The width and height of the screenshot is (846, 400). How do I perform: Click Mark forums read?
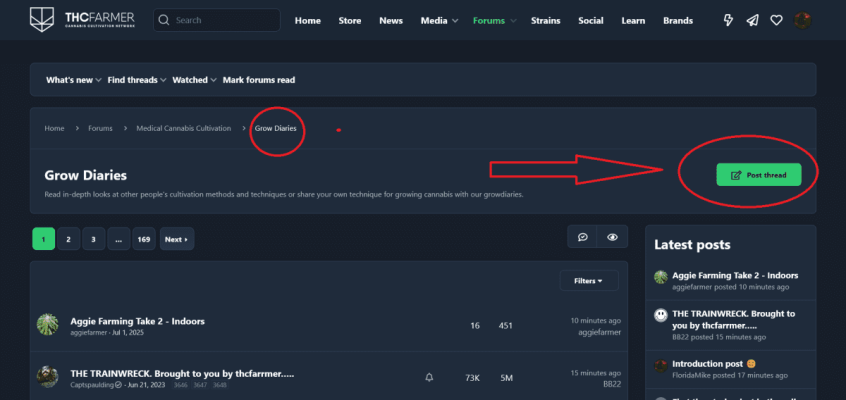pos(259,80)
